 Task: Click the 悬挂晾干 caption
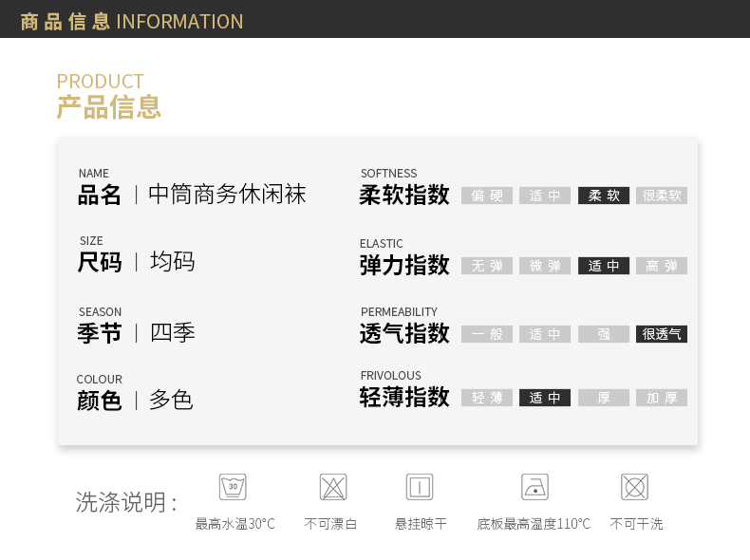click(421, 524)
